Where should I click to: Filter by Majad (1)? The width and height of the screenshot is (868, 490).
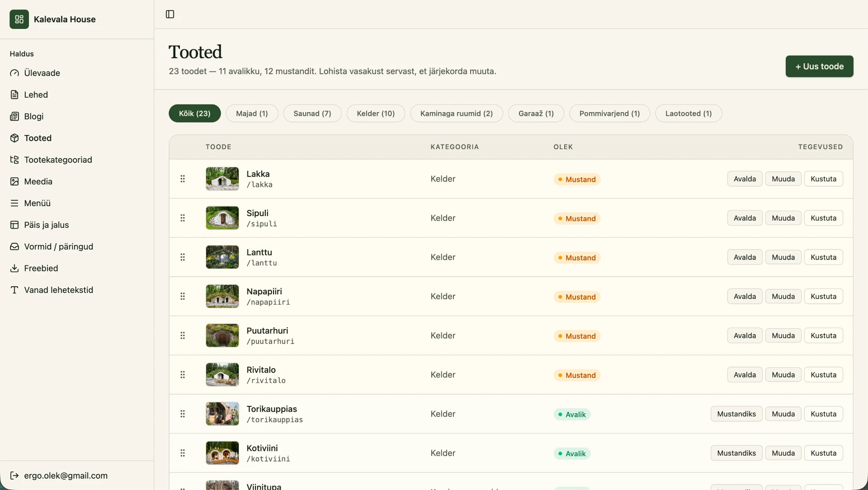(252, 113)
